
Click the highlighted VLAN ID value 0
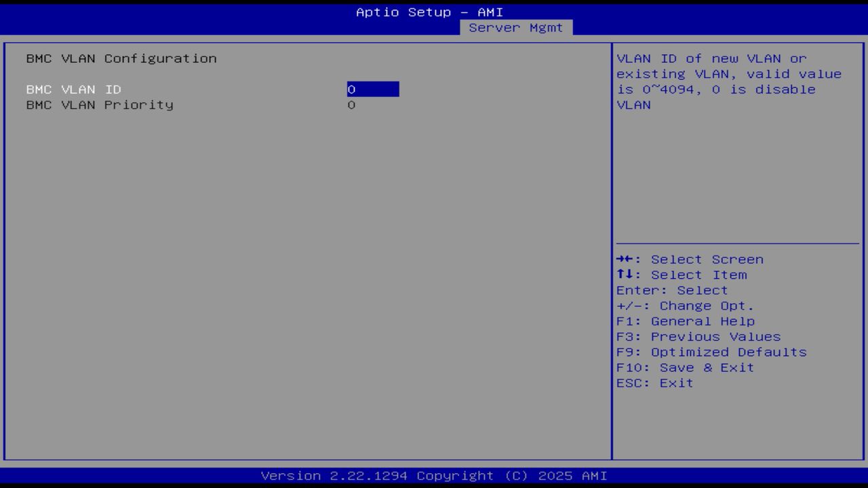pos(351,89)
